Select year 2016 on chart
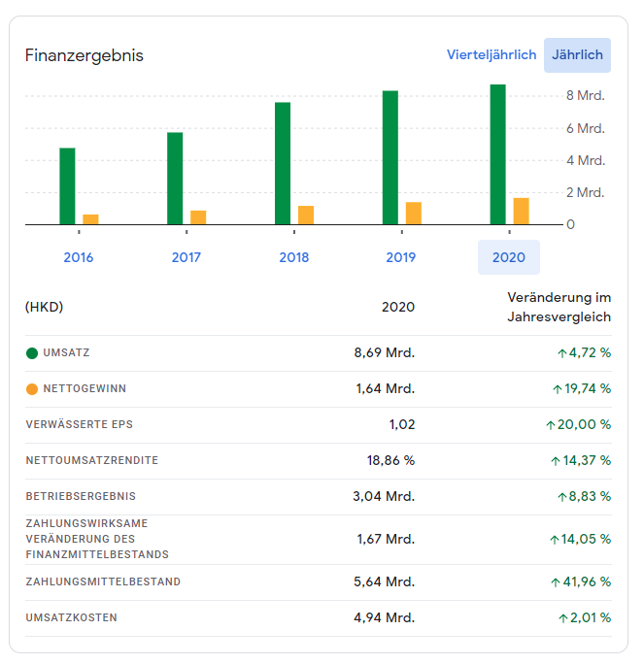The height and width of the screenshot is (664, 644). pos(79,257)
